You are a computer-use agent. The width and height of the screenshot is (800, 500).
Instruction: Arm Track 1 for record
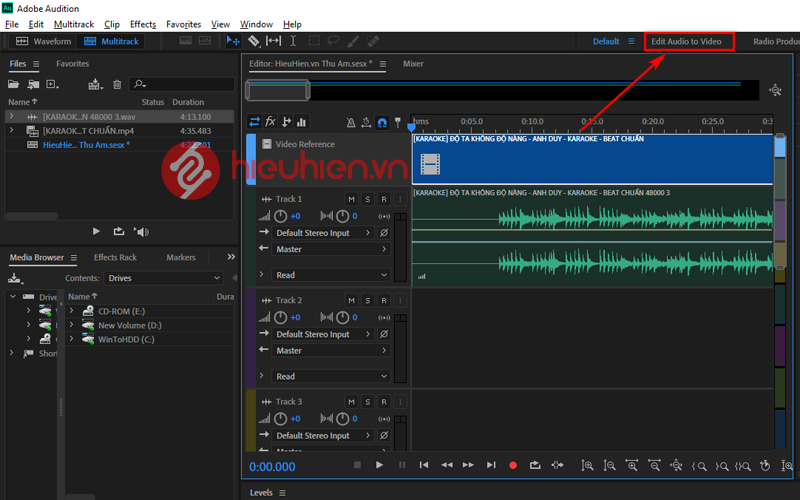[x=384, y=199]
